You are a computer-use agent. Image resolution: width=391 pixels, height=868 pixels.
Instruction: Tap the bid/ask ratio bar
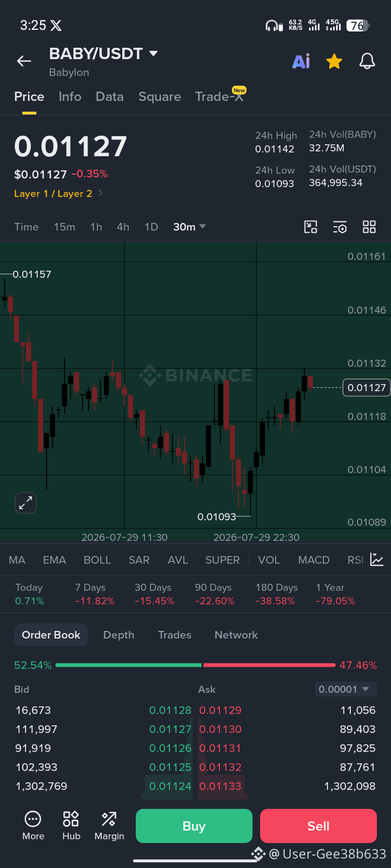point(195,665)
